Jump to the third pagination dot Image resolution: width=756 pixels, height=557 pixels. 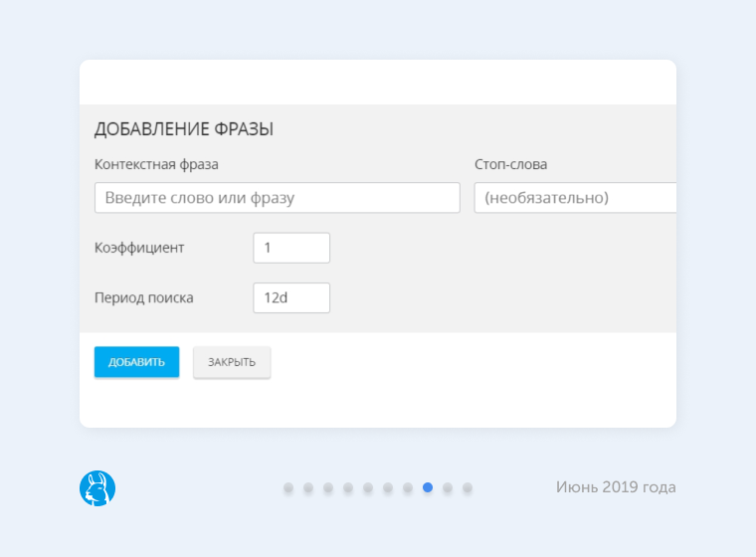(328, 487)
